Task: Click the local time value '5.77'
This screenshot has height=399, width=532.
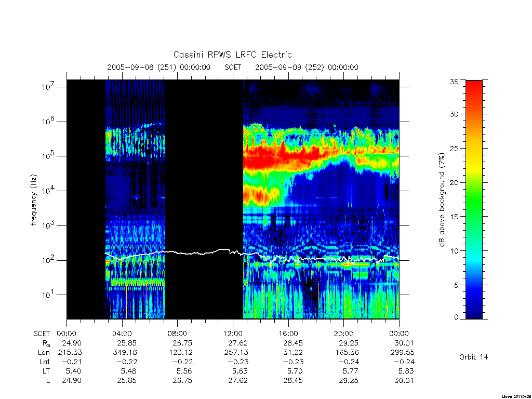Action: click(351, 371)
